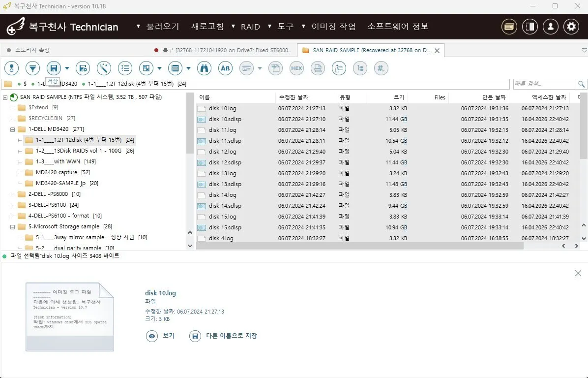Click the checklist selection icon
This screenshot has width=588, height=378.
(x=125, y=68)
